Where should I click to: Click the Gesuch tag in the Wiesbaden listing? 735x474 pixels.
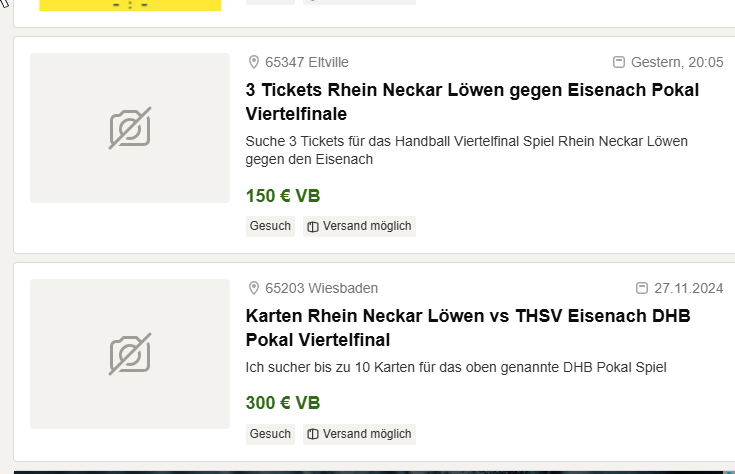pos(270,434)
